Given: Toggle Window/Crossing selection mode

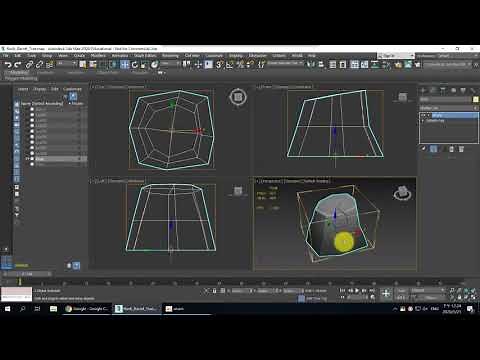Looking at the screenshot, I should pyautogui.click(x=114, y=65).
